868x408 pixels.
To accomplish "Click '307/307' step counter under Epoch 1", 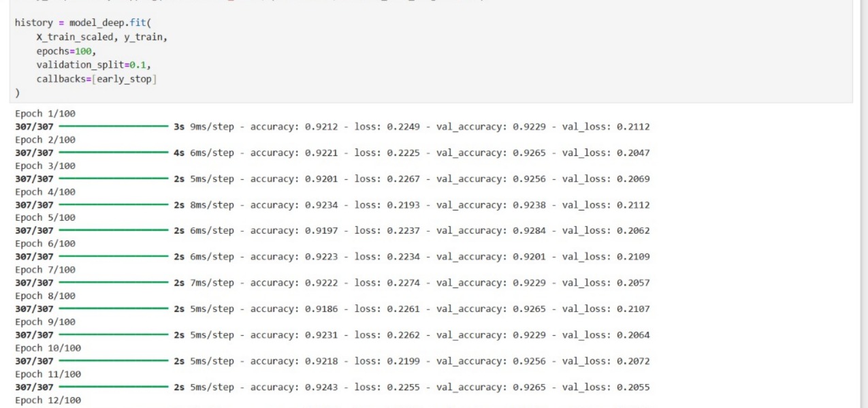I will [34, 127].
